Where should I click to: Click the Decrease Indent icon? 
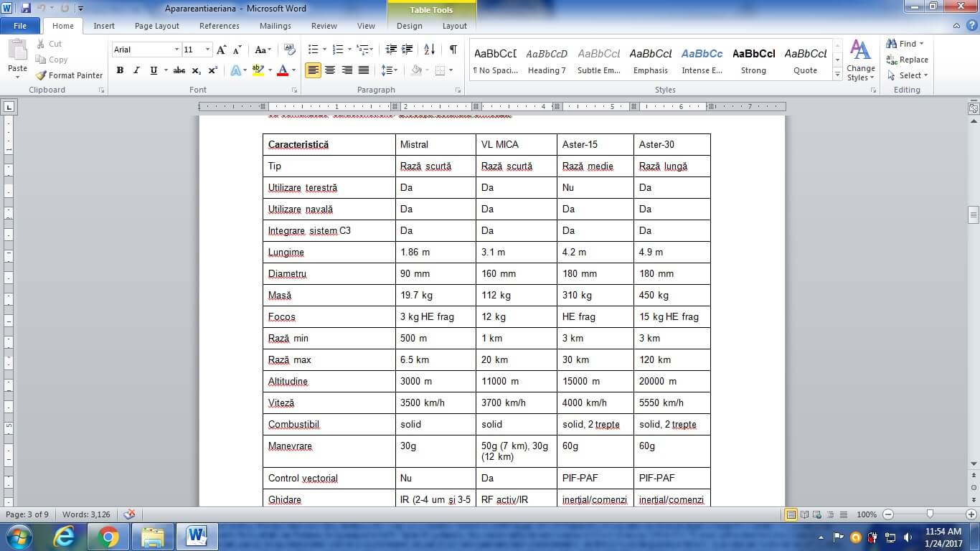click(x=391, y=50)
